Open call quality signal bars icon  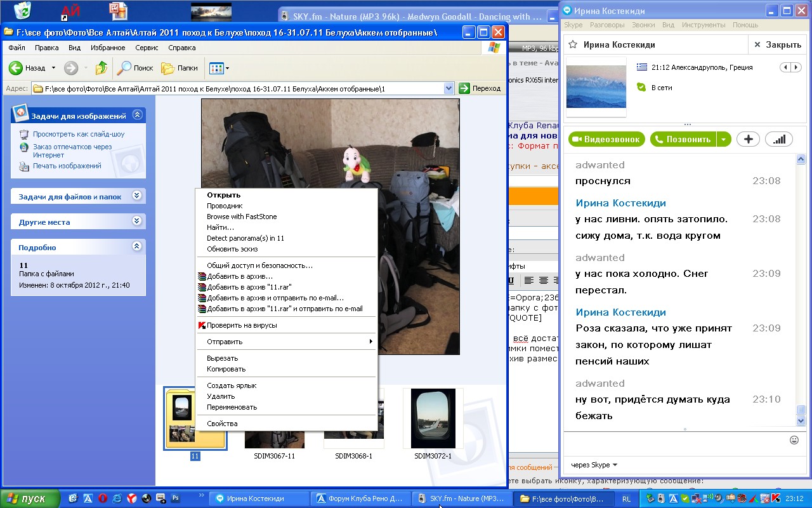(778, 139)
